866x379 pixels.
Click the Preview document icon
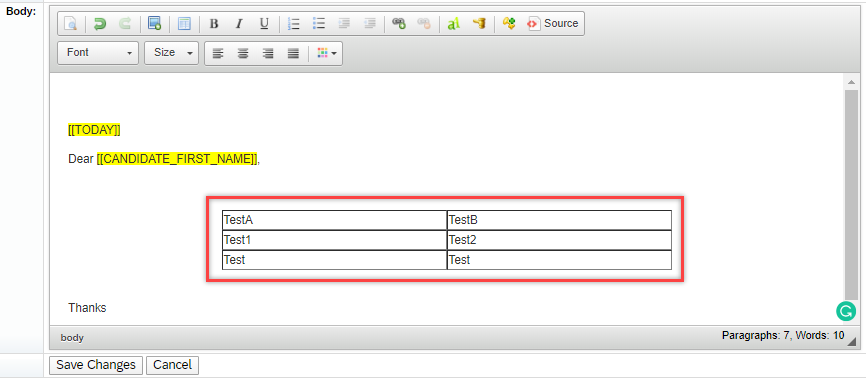[72, 23]
